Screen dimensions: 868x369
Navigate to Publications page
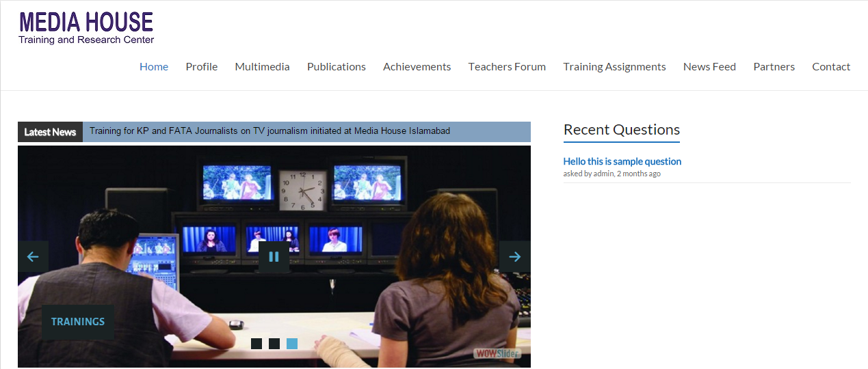pyautogui.click(x=337, y=67)
